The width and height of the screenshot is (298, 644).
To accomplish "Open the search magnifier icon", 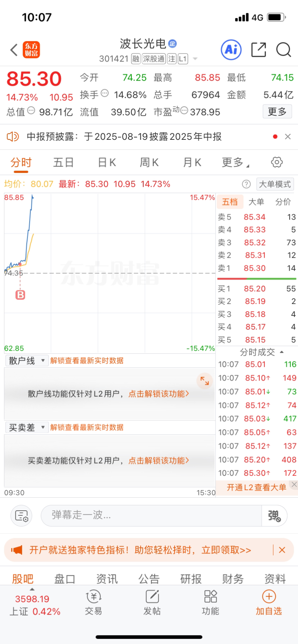I will point(284,50).
